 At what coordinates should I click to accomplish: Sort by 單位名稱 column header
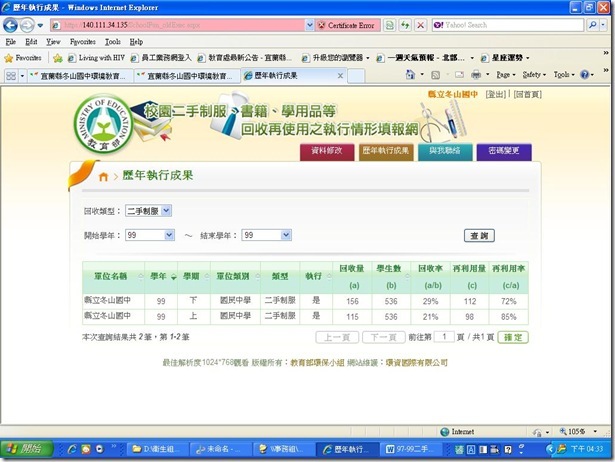pos(113,277)
